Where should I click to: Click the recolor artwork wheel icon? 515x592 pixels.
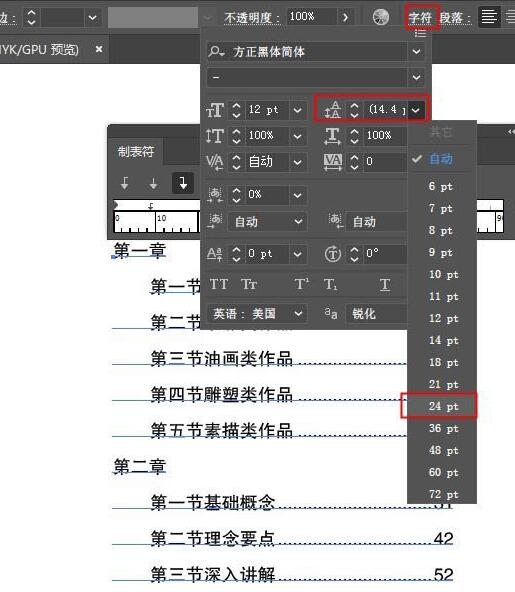click(381, 17)
